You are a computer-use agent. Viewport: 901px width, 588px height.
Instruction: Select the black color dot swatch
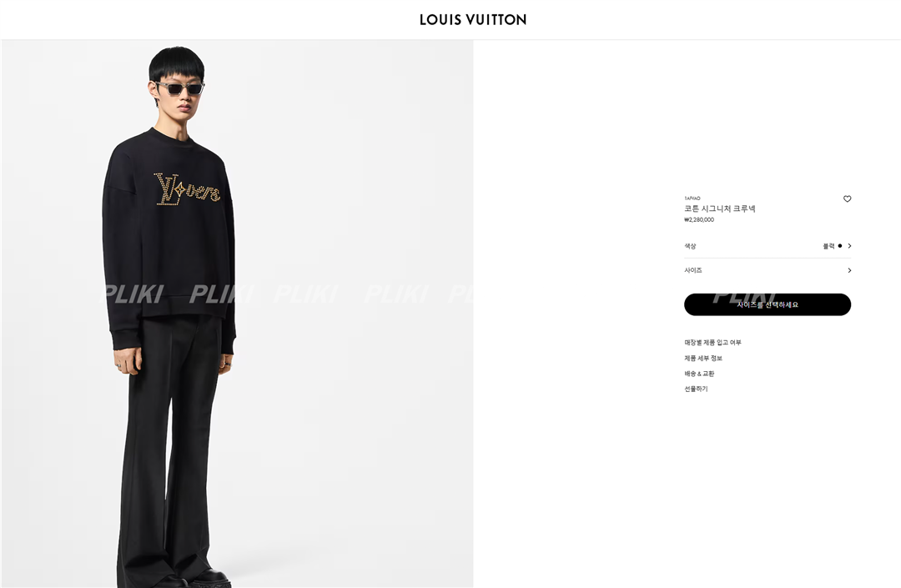tap(839, 246)
